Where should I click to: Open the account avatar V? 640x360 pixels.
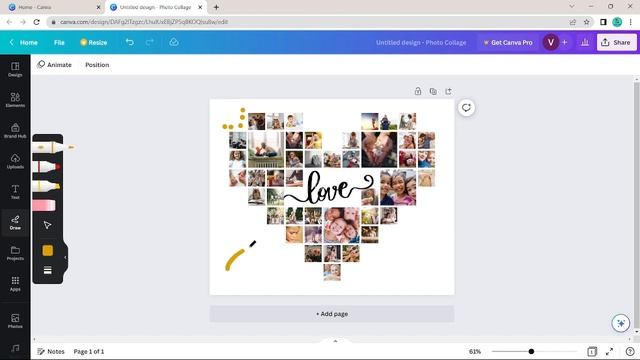pos(551,42)
